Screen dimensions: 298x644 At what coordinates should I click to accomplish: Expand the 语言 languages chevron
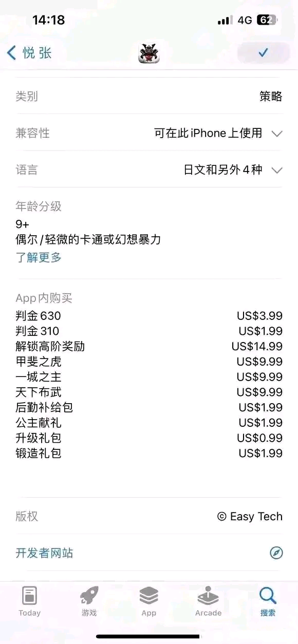click(x=277, y=170)
